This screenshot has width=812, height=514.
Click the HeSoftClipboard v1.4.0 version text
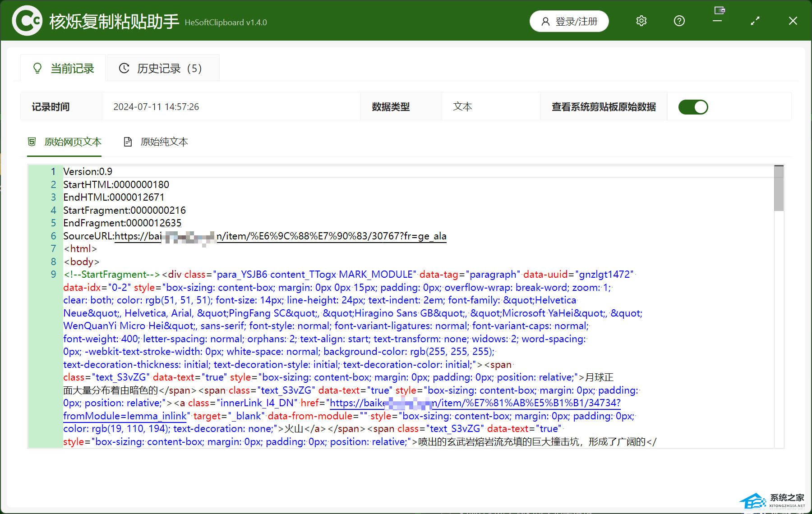[x=226, y=23]
